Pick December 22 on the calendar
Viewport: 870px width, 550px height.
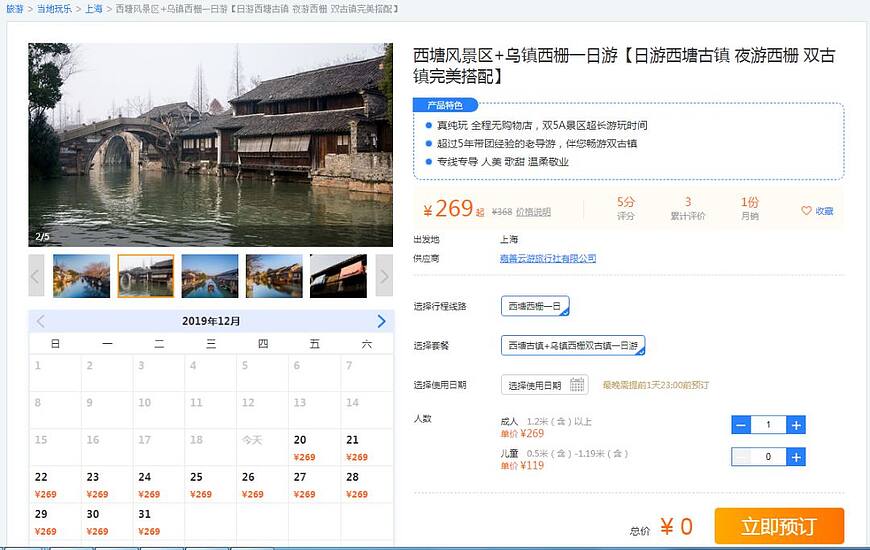pos(55,485)
